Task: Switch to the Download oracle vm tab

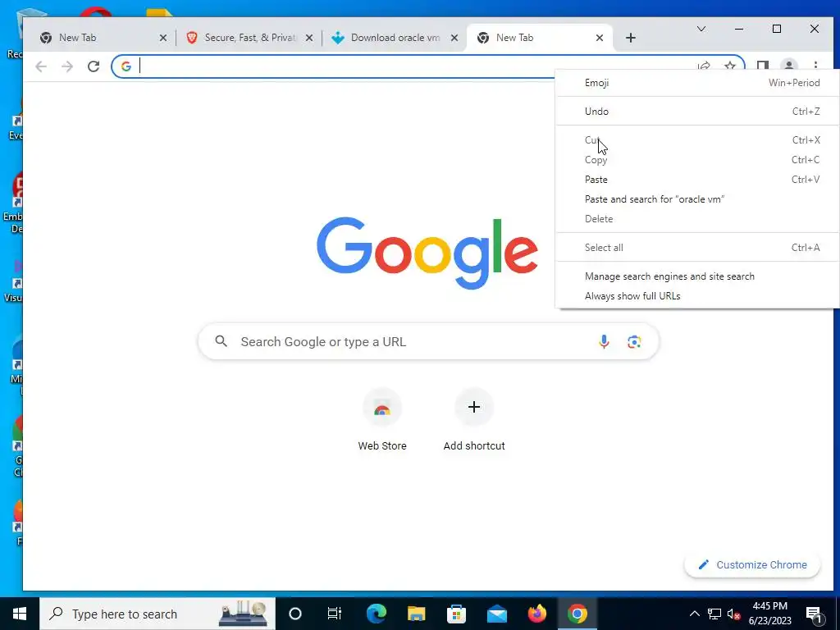Action: coord(394,38)
